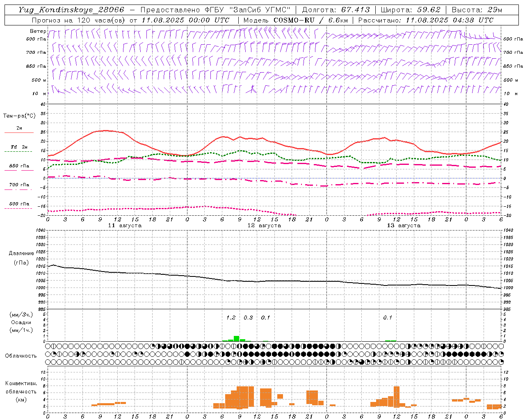
Task: Select the (км) unit label
Action: [21, 399]
